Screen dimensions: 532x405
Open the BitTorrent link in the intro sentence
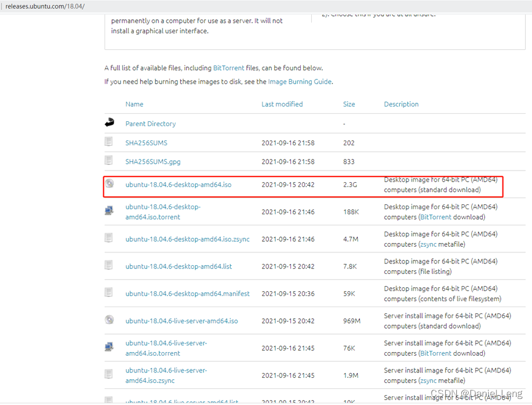click(x=228, y=68)
